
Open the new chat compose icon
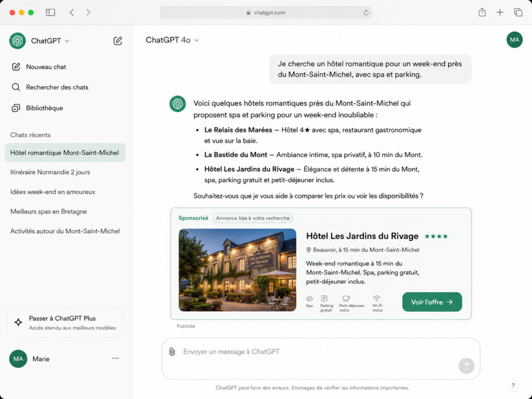pos(117,41)
